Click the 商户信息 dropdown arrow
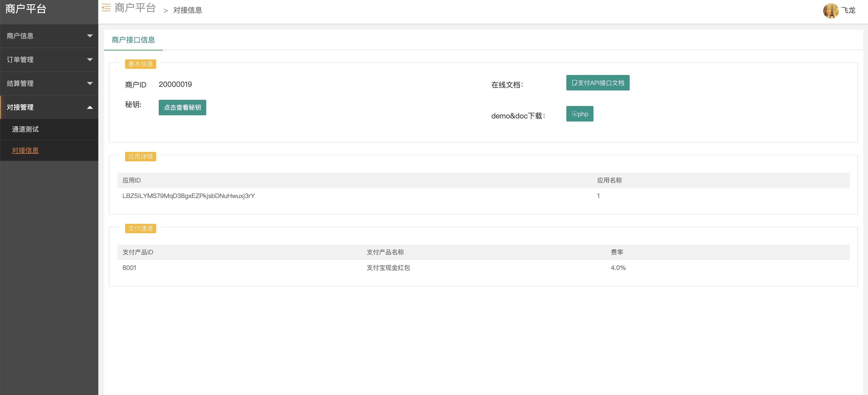868x395 pixels. coord(90,36)
